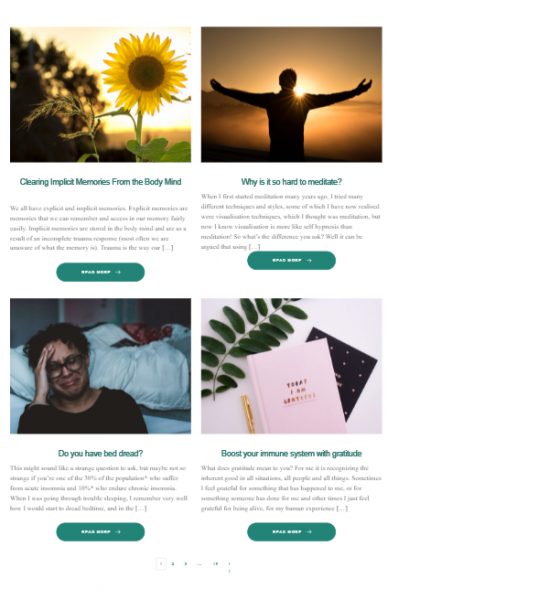Click arrow icon in bed dread Read More button
The height and width of the screenshot is (600, 549).
[x=118, y=532]
